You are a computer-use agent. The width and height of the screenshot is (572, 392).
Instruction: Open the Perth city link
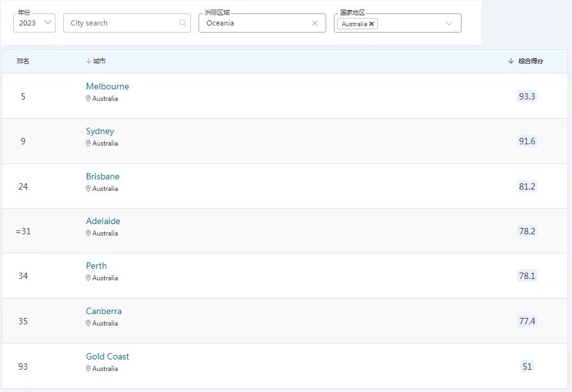[96, 266]
